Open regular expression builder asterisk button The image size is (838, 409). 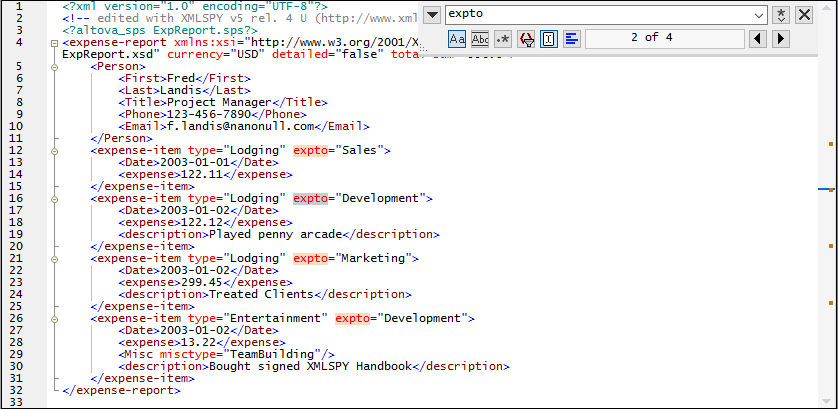click(781, 14)
